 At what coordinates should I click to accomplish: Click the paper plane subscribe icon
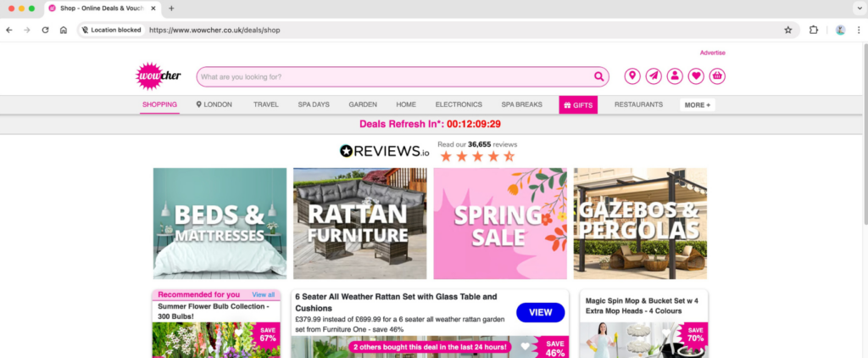point(654,76)
